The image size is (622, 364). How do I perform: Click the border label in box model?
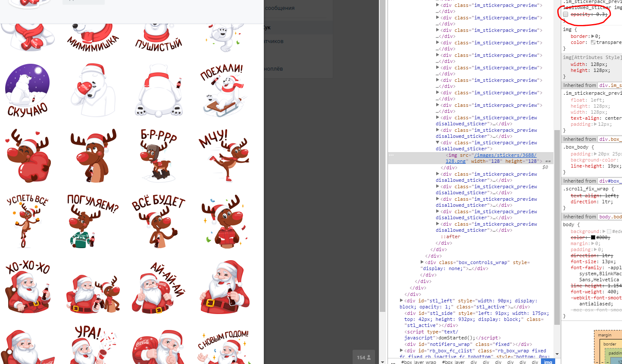pos(609,344)
